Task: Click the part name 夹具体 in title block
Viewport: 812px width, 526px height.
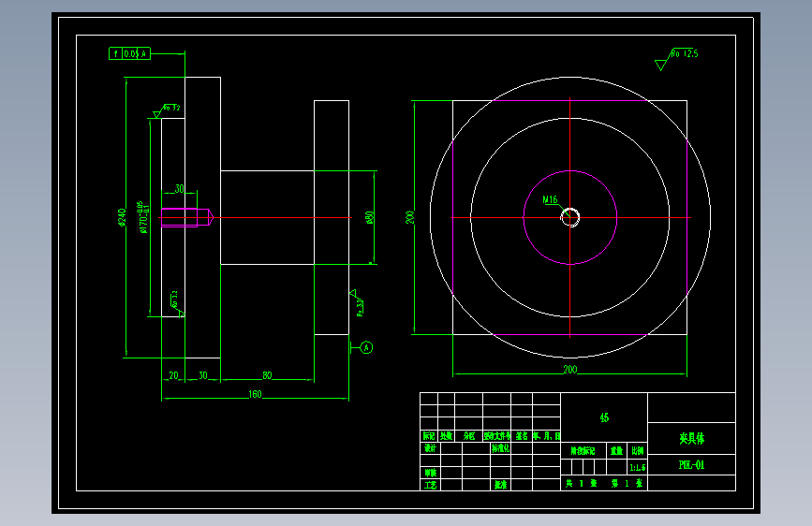Action: [692, 439]
